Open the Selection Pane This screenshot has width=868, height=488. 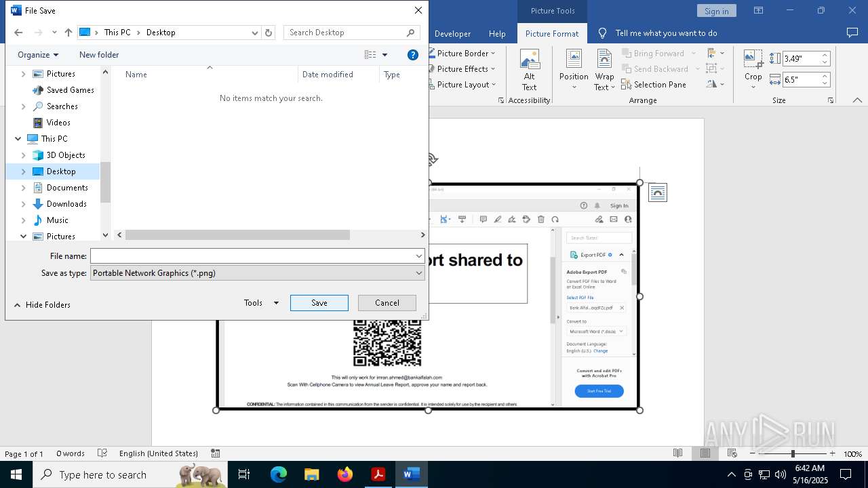click(653, 85)
